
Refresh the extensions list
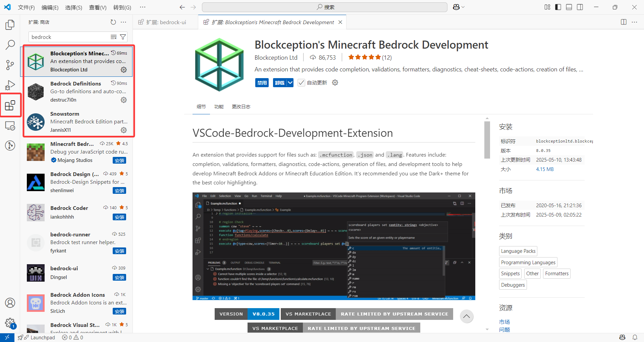point(113,22)
